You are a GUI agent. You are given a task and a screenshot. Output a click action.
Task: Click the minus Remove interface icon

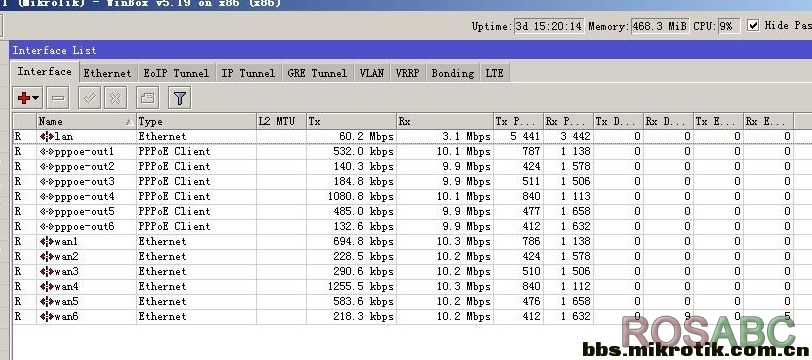57,98
